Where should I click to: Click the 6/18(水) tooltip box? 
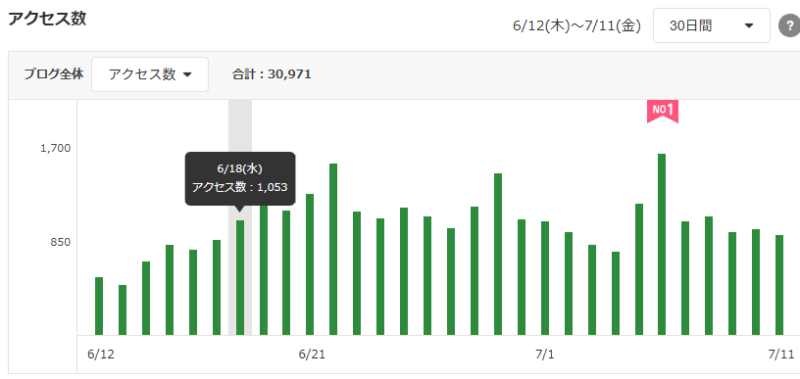pyautogui.click(x=240, y=179)
